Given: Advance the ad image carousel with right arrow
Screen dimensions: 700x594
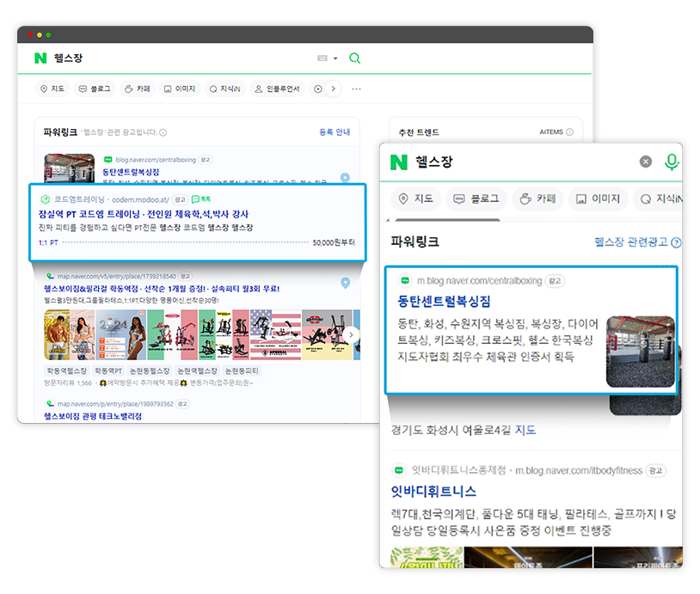Looking at the screenshot, I should tap(351, 334).
